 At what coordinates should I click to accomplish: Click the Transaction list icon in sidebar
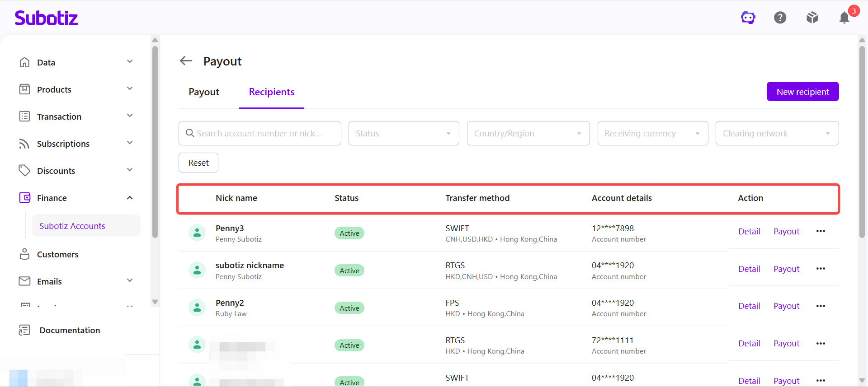pyautogui.click(x=24, y=117)
